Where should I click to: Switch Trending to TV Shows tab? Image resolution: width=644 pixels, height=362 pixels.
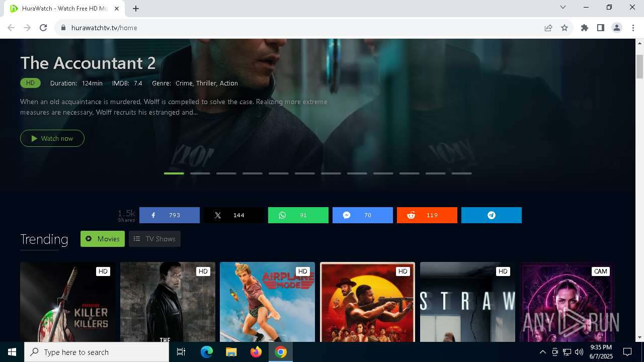(x=154, y=239)
